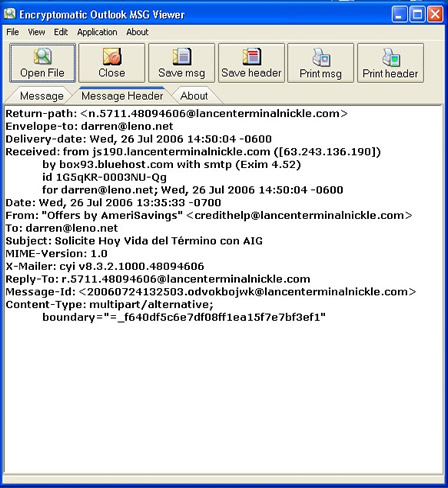Click the Save header document icon

[251, 56]
